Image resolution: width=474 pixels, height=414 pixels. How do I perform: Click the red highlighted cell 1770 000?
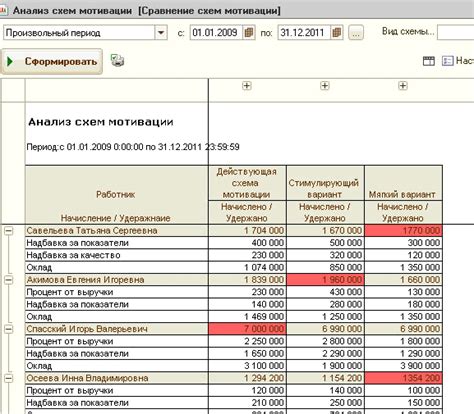tap(403, 231)
